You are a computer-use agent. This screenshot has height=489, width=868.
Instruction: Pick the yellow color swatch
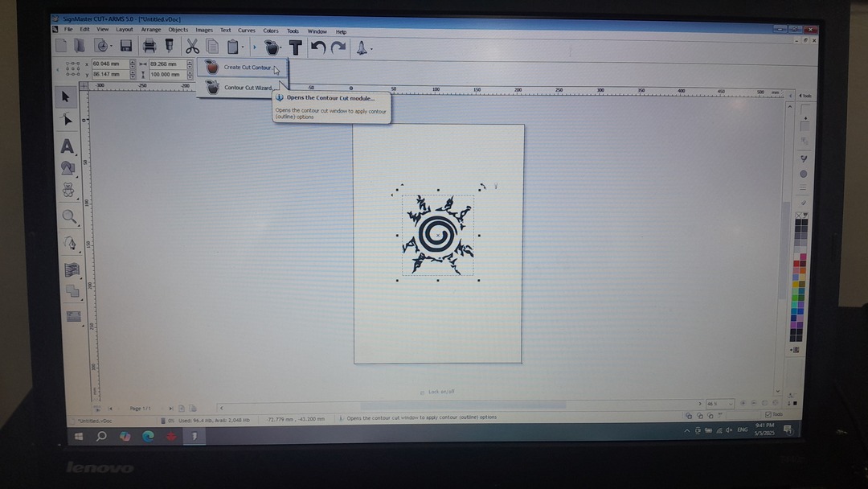click(x=796, y=284)
